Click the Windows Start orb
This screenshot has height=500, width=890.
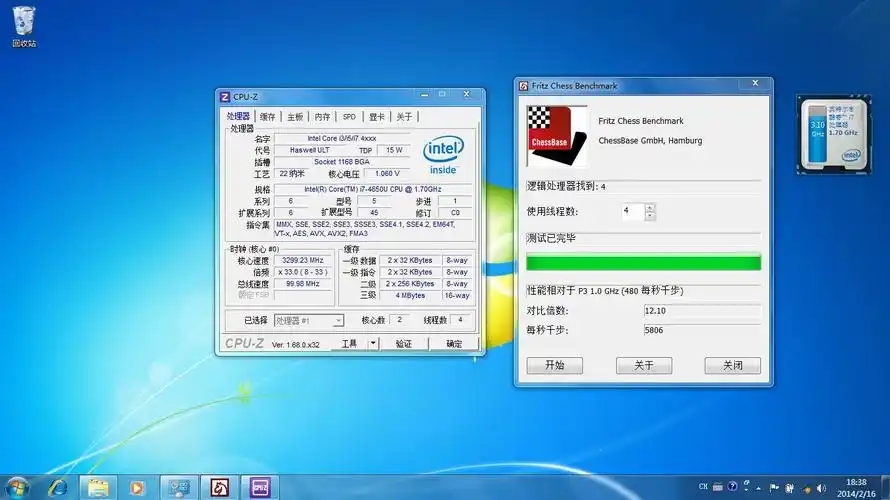[x=17, y=488]
